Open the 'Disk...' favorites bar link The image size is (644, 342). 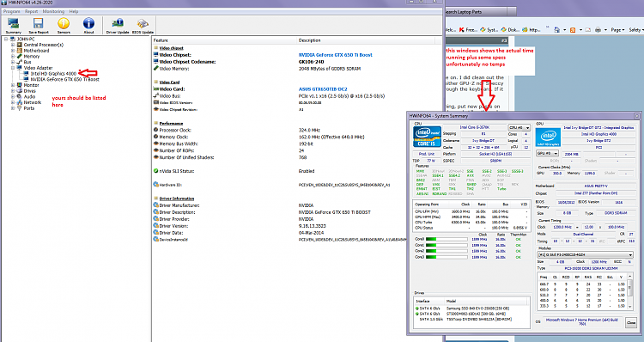click(510, 29)
